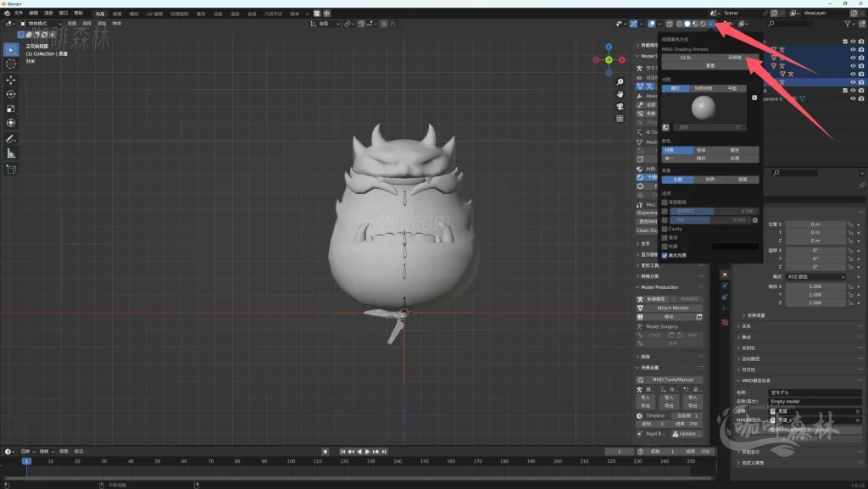Select the Annotate pencil tool
This screenshot has height=489, width=868.
[11, 138]
